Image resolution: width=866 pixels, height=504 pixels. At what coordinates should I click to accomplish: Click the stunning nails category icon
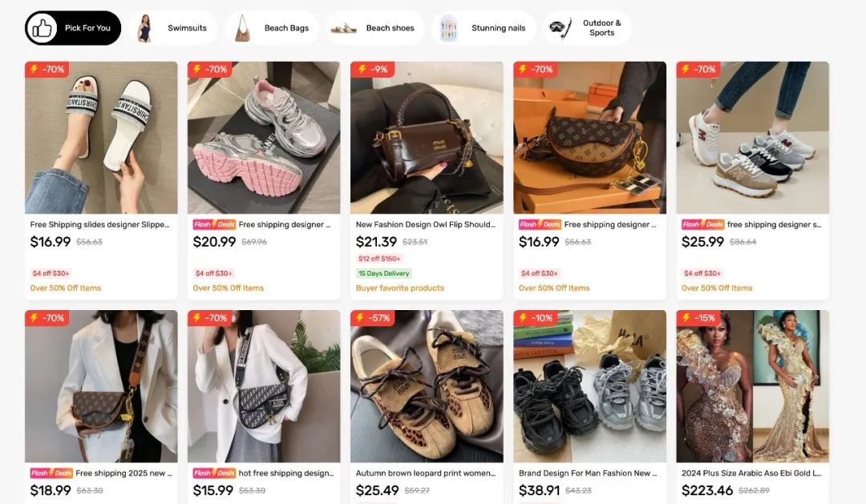point(449,28)
